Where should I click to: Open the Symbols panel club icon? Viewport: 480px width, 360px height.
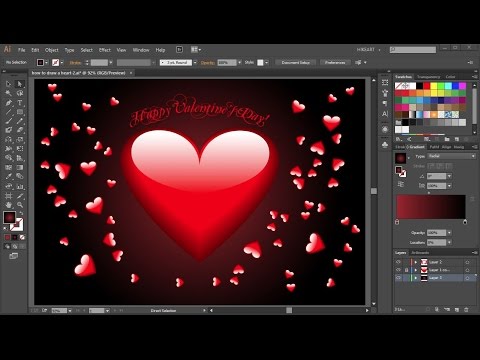click(x=385, y=145)
